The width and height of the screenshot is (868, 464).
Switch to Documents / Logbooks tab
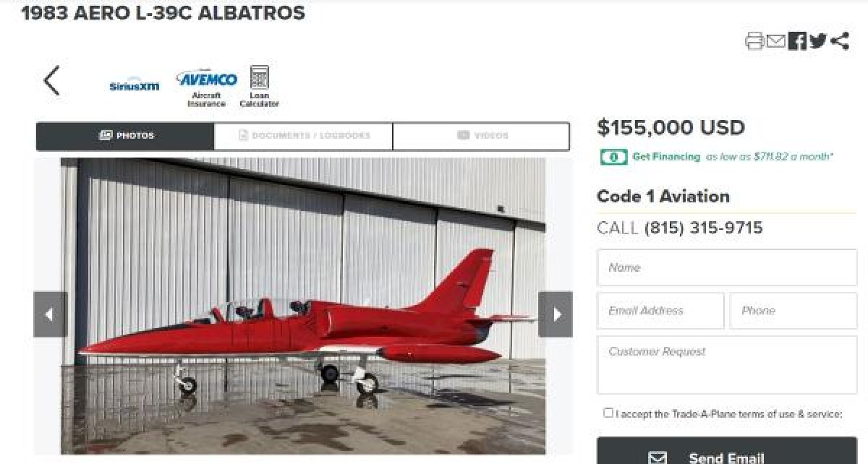coord(303,136)
